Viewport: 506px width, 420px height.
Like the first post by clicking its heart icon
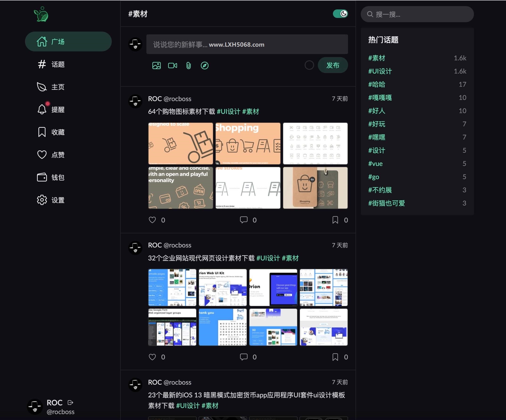(153, 220)
